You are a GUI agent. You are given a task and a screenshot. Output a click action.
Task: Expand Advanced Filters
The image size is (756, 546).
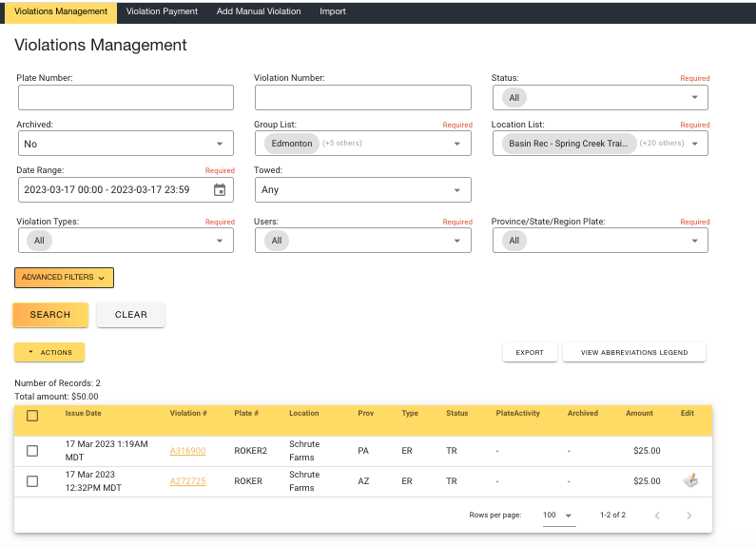(64, 278)
